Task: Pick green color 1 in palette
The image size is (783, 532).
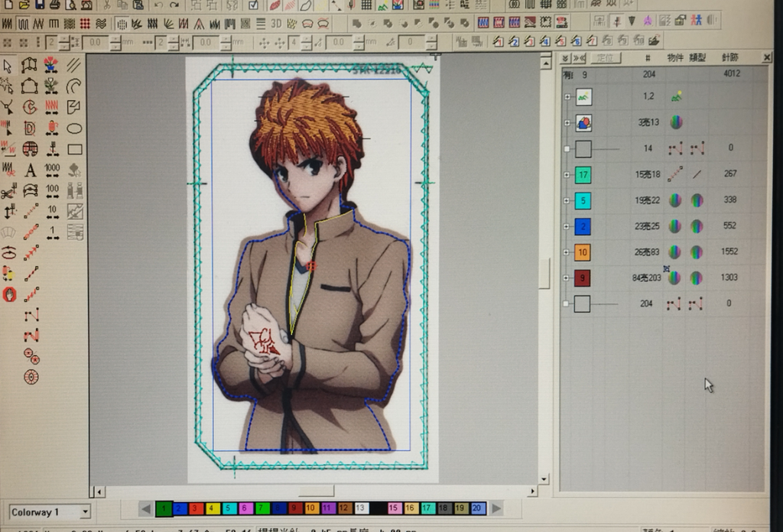Action: (x=164, y=508)
